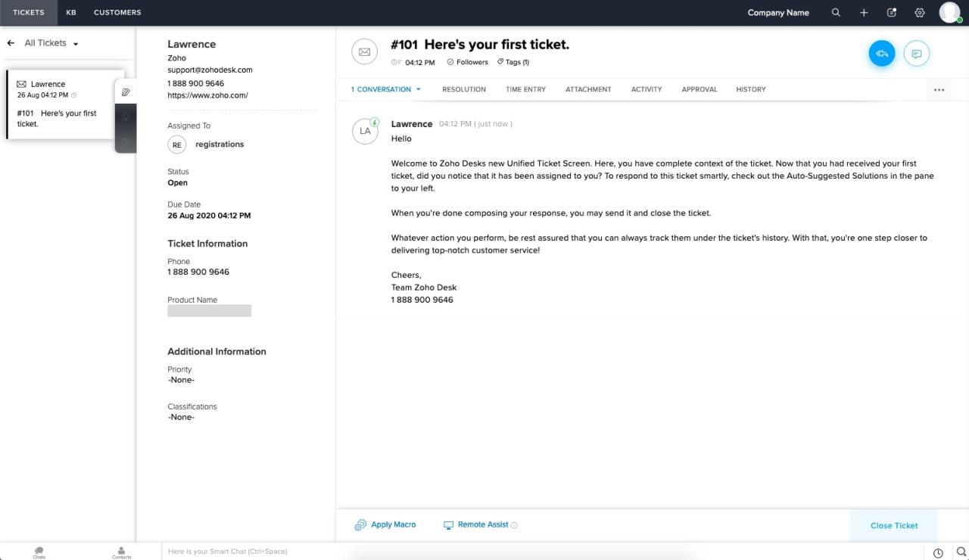The height and width of the screenshot is (560, 969).
Task: Open the HISTORY tab
Action: coord(751,89)
